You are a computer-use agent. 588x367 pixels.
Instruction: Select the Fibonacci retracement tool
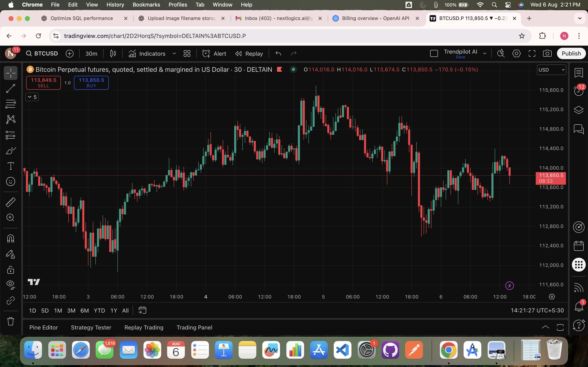[10, 104]
